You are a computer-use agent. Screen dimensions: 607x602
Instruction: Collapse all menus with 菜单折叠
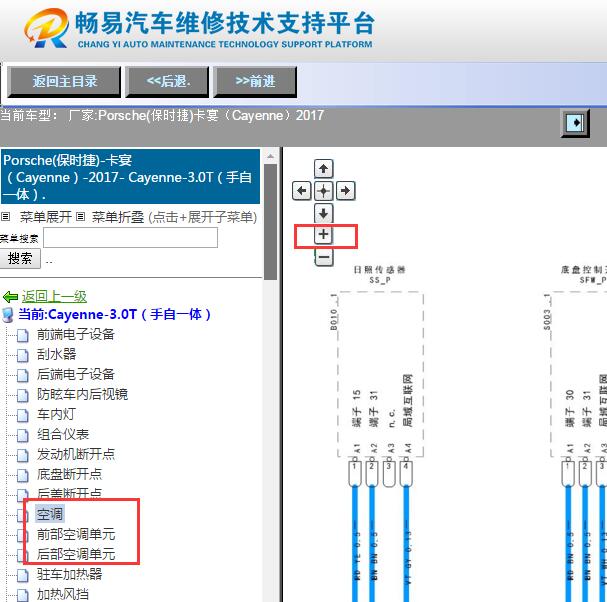118,217
